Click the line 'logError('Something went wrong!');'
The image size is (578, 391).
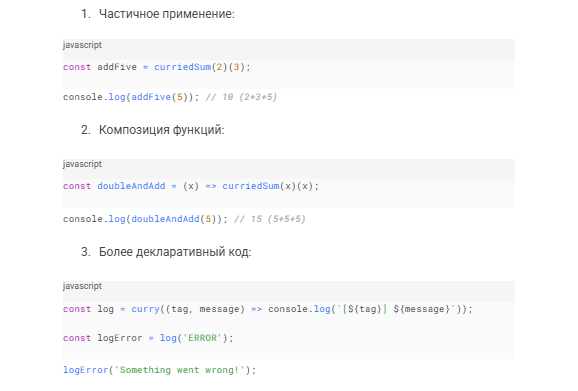pyautogui.click(x=159, y=370)
